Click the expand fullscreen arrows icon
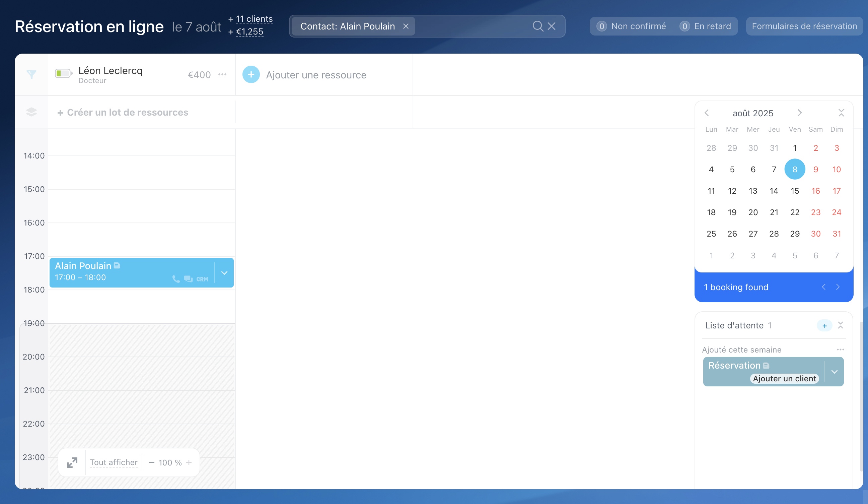868x504 pixels. (72, 463)
